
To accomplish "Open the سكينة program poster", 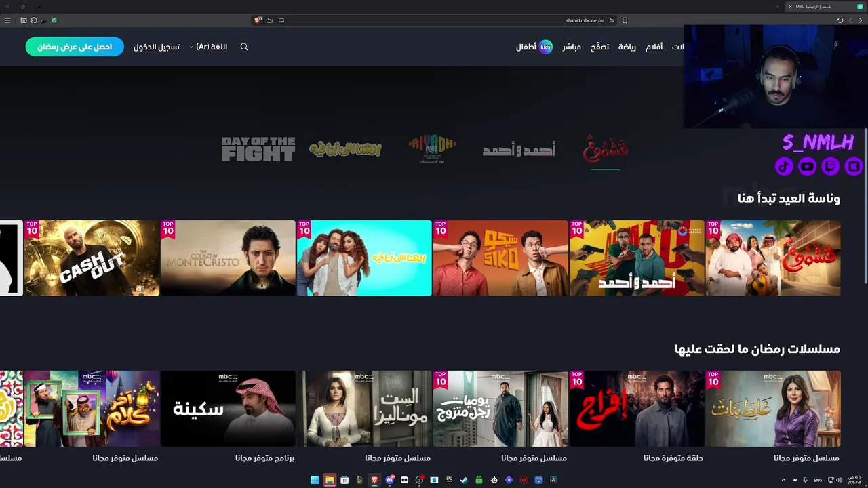I will pyautogui.click(x=228, y=409).
